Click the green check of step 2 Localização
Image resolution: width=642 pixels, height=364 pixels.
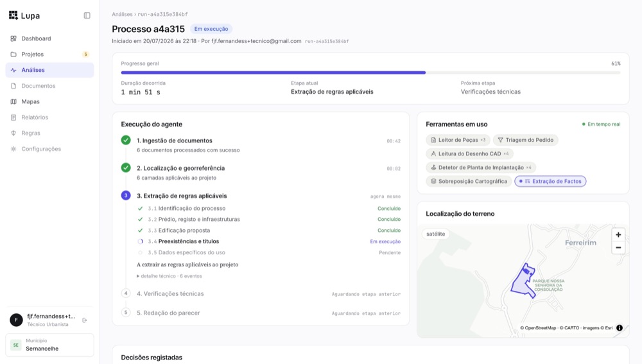pyautogui.click(x=126, y=168)
